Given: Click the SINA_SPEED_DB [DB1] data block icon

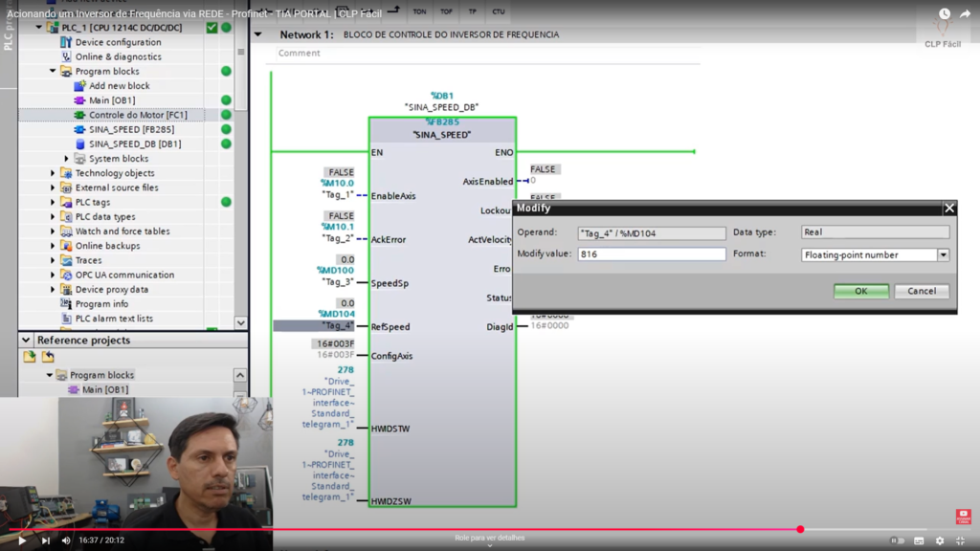Looking at the screenshot, I should (x=79, y=143).
